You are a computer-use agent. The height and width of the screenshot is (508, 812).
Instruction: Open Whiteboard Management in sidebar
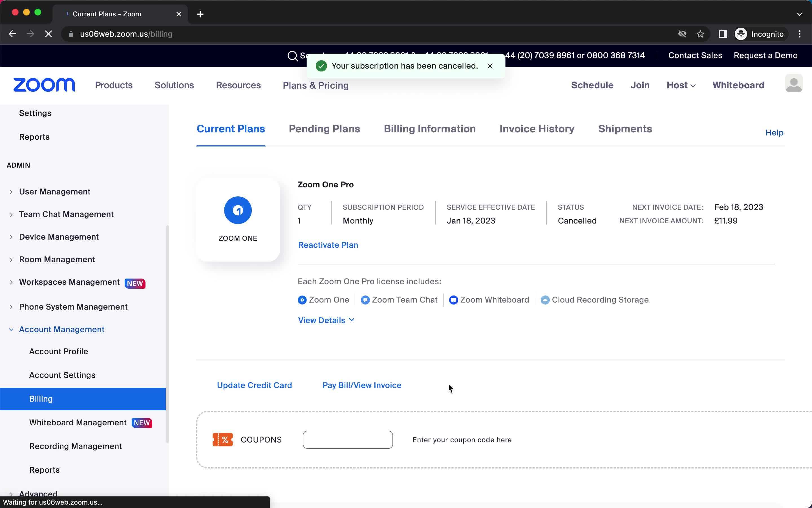(x=78, y=423)
